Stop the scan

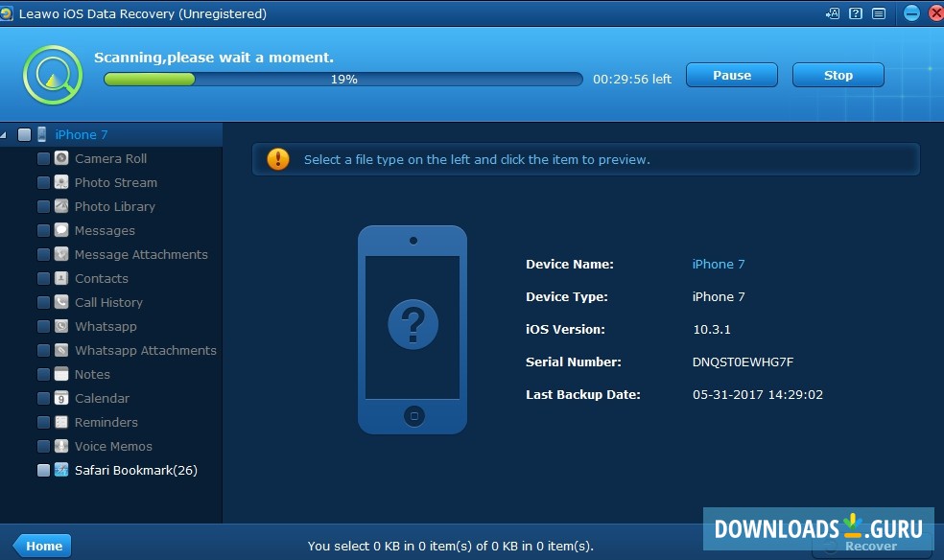(x=838, y=75)
